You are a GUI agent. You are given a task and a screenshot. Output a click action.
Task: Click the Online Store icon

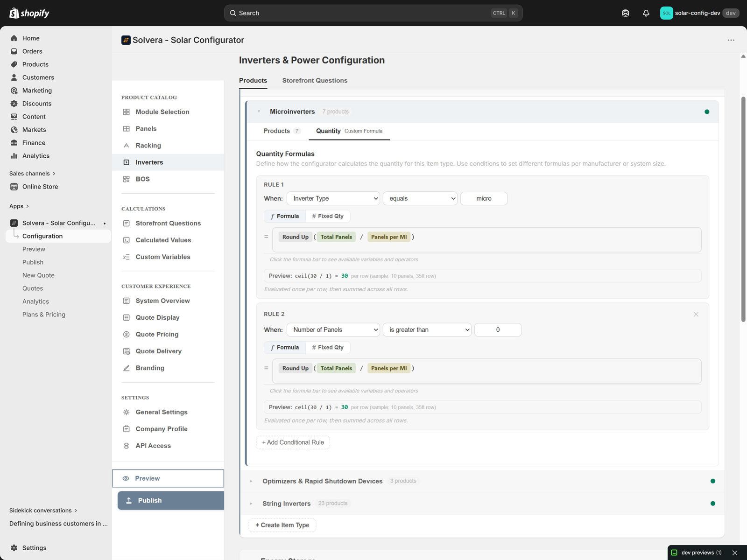[14, 187]
